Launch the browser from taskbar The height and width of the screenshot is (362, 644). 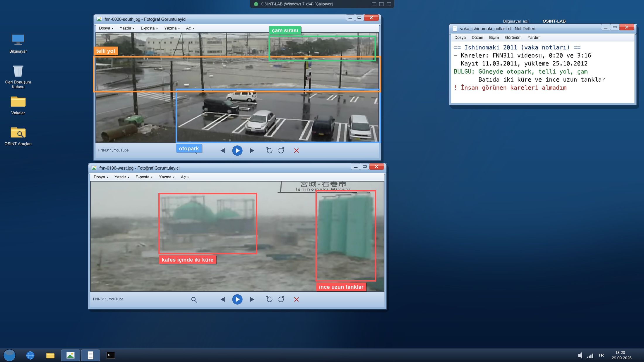tap(30, 355)
